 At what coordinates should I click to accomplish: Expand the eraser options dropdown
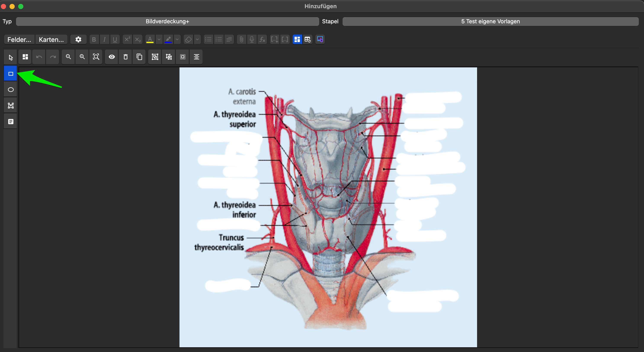(197, 40)
